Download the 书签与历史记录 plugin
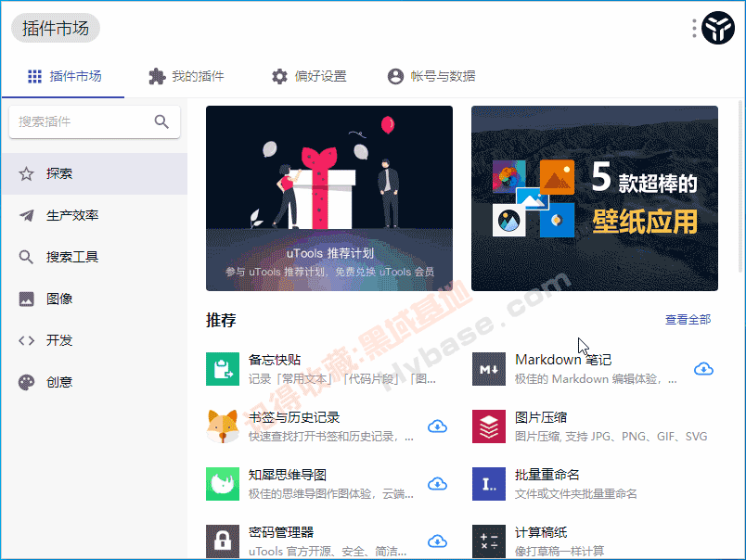This screenshot has height=560, width=746. click(437, 426)
